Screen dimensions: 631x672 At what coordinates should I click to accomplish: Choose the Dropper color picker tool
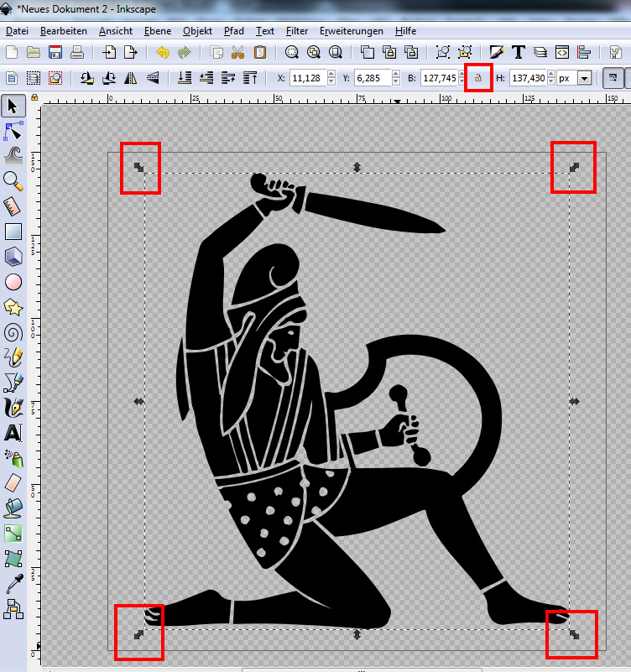(13, 584)
